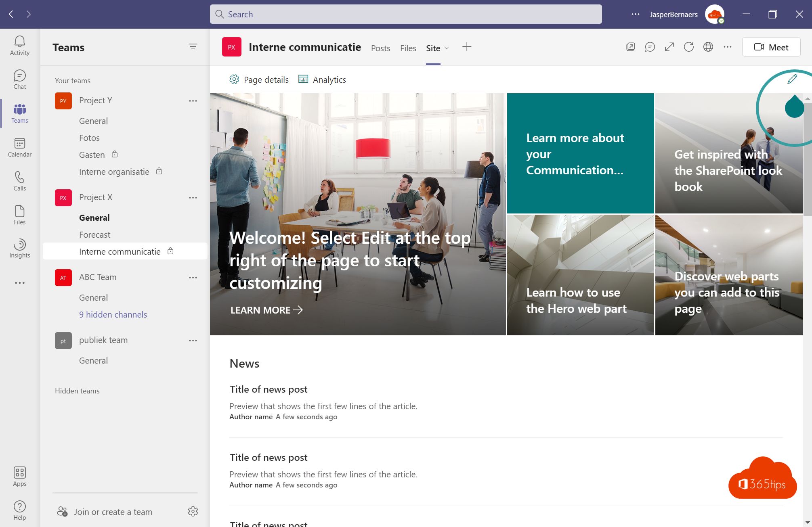
Task: Click the Search input field
Action: (405, 15)
